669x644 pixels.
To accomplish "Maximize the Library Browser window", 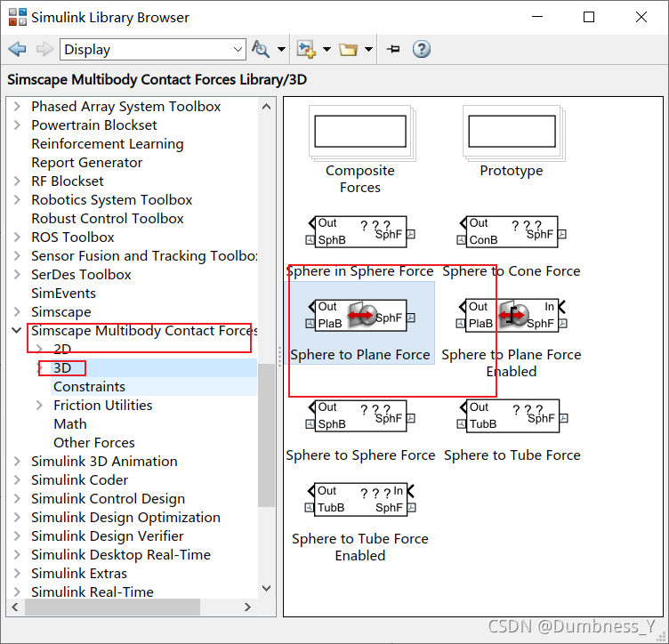I will tap(589, 17).
